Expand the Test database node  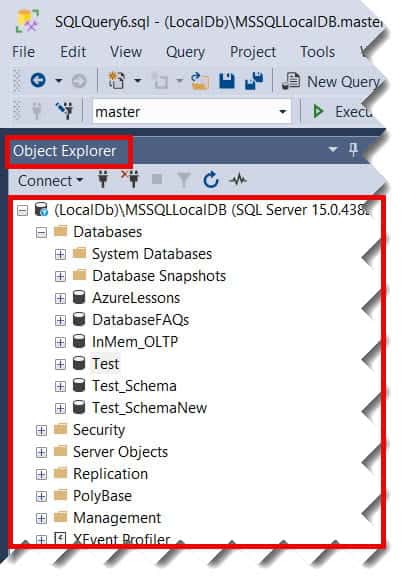tap(60, 364)
